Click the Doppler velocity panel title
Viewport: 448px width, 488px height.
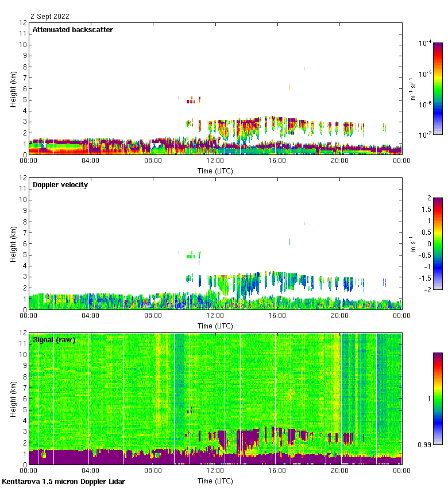tap(60, 185)
